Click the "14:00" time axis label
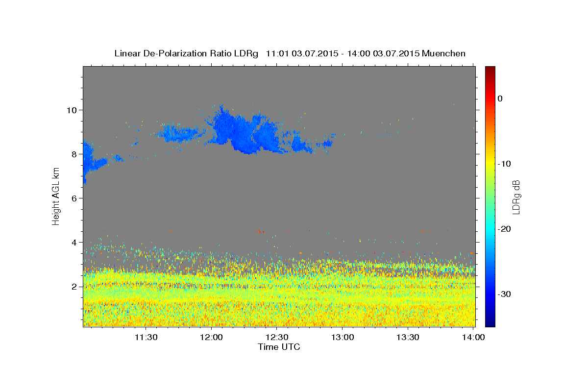The width and height of the screenshot is (588, 392). (x=473, y=337)
